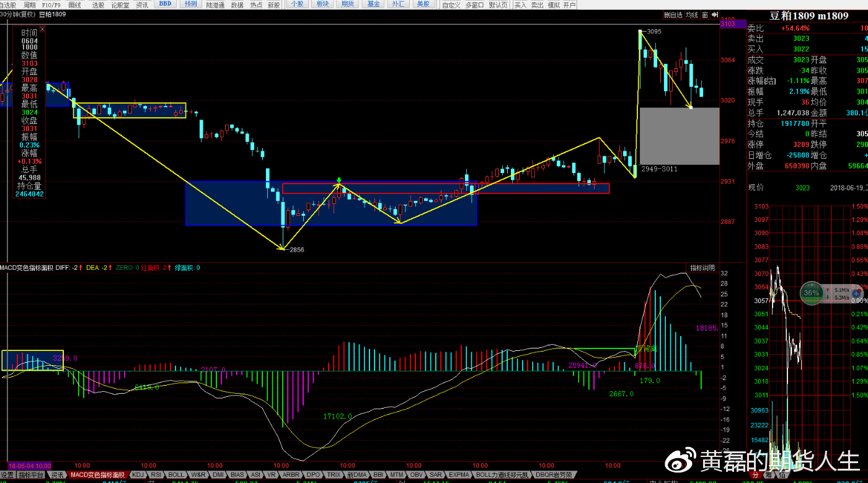Close the candle data info panel
Viewport: 868px width, 483px height.
[x=42, y=29]
